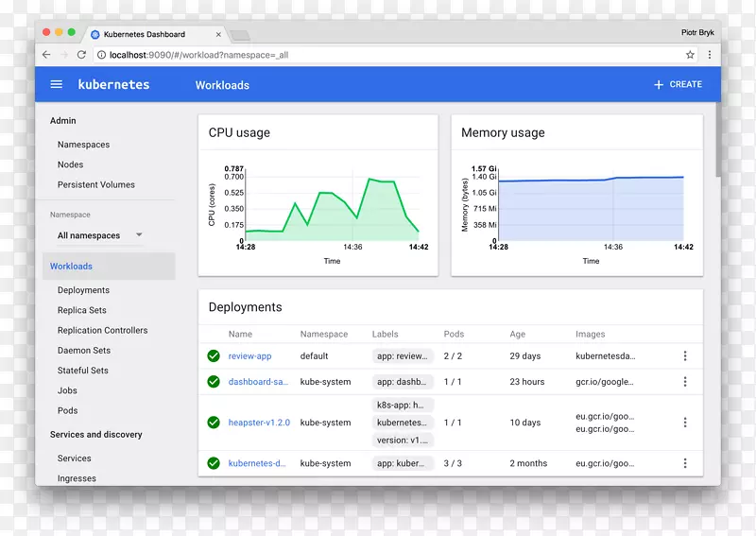Open Services in the sidebar

coord(75,458)
